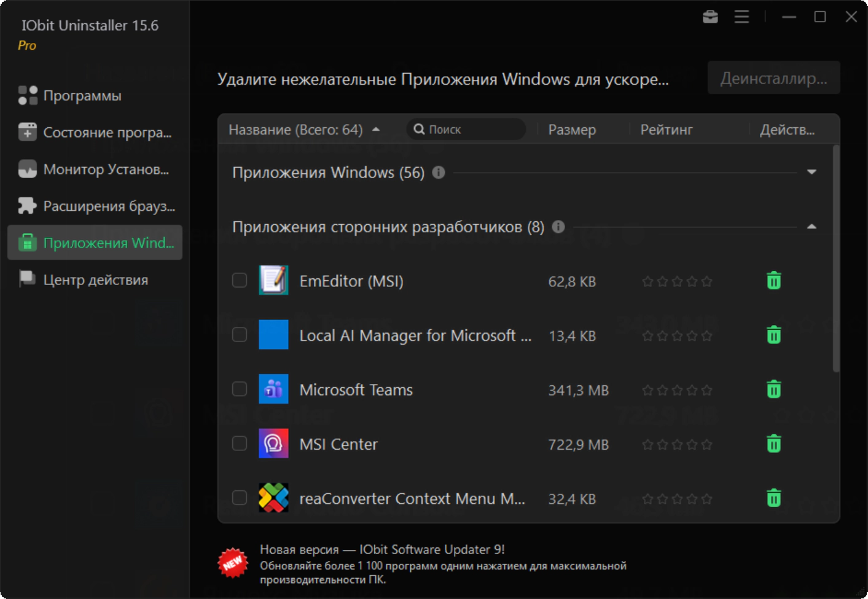Open the Центр действия section

[95, 280]
